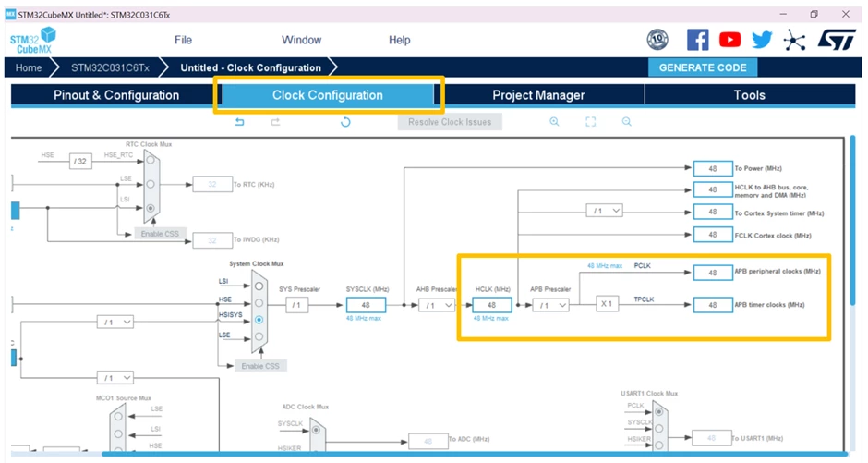Viewport: 868px width, 463px height.
Task: Open the lower /1 divider dropdown above MCO1
Action: pos(115,378)
